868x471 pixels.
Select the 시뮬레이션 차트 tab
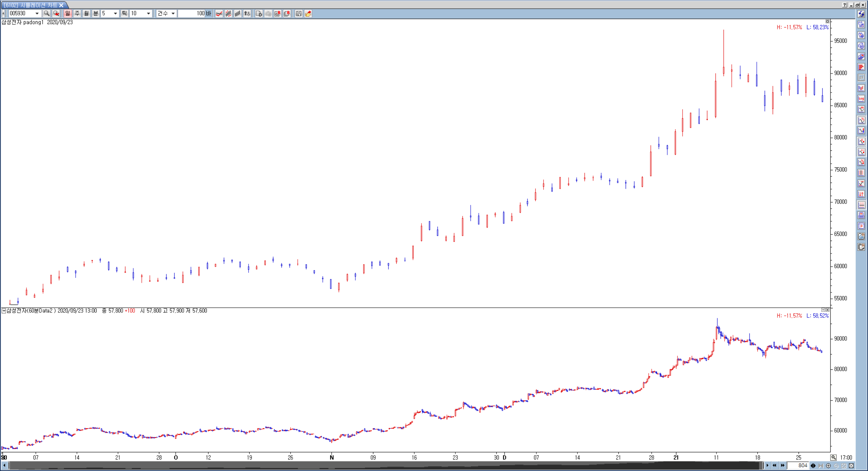tap(31, 5)
